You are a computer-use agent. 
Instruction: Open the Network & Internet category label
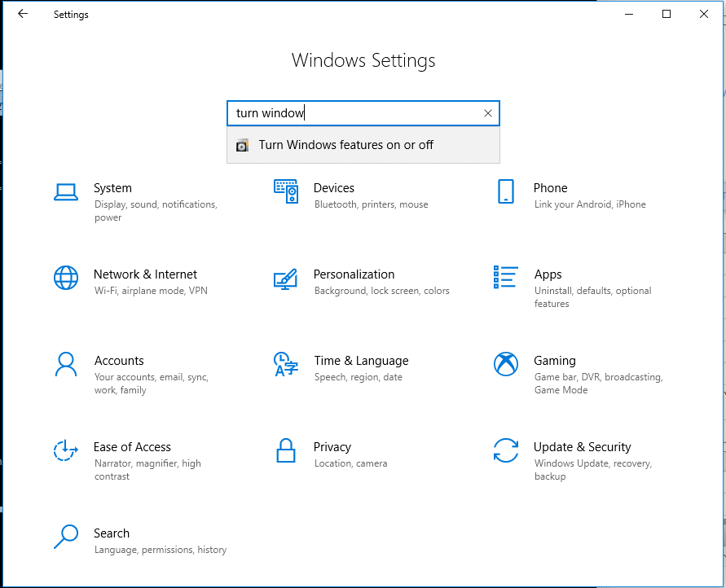point(145,274)
